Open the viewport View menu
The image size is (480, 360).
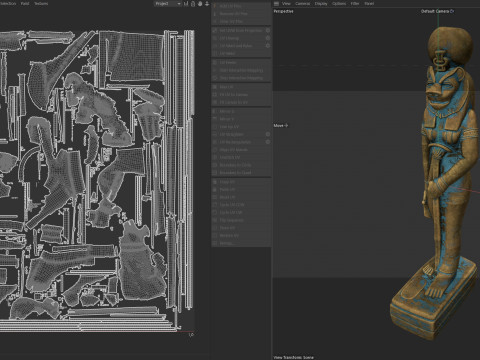coord(286,3)
